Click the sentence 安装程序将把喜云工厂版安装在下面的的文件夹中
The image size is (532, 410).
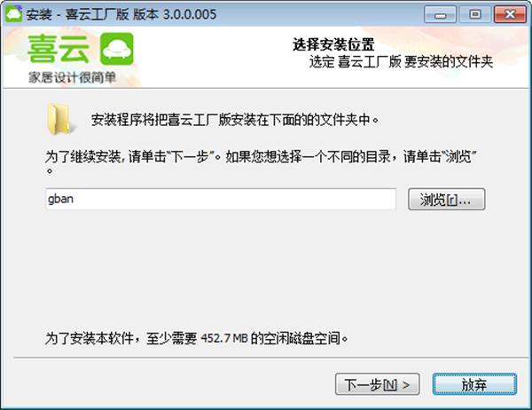click(235, 120)
